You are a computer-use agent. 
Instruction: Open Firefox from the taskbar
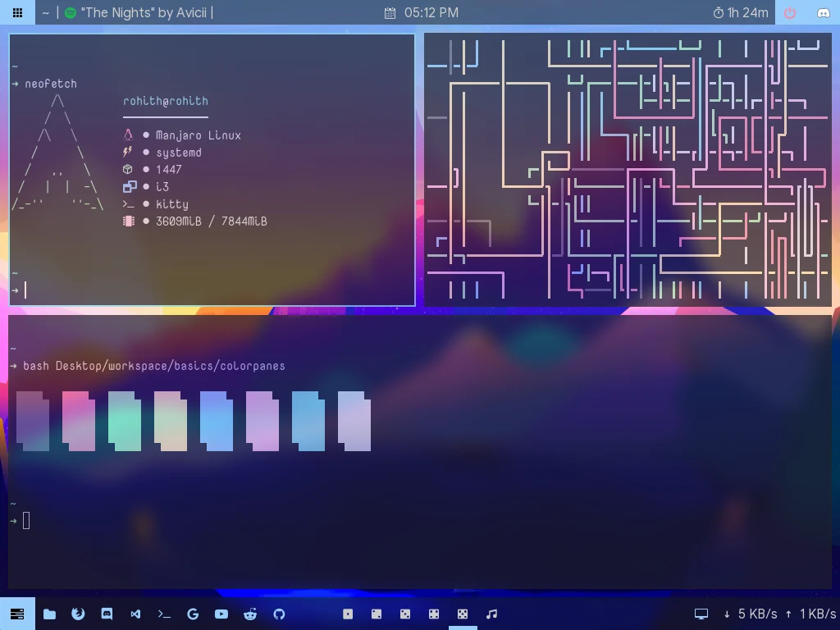pos(78,614)
